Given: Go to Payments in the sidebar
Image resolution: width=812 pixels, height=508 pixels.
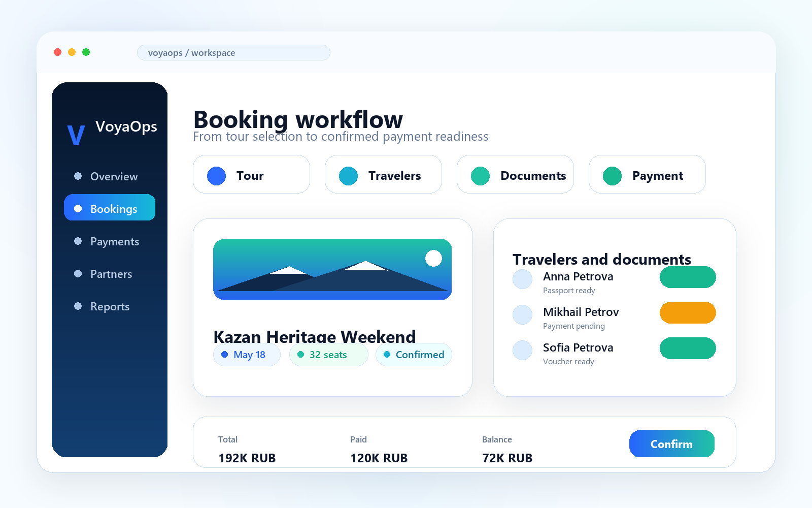Looking at the screenshot, I should pyautogui.click(x=110, y=241).
